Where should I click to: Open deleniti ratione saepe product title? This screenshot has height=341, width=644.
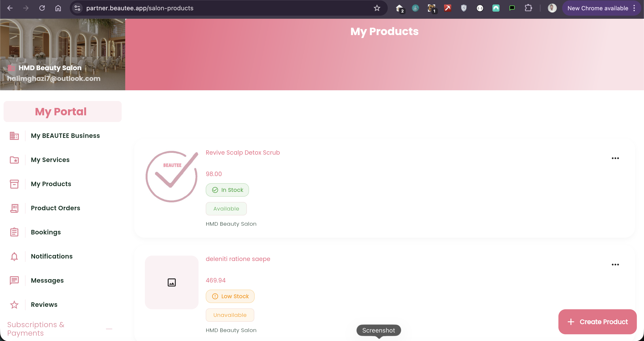point(238,259)
